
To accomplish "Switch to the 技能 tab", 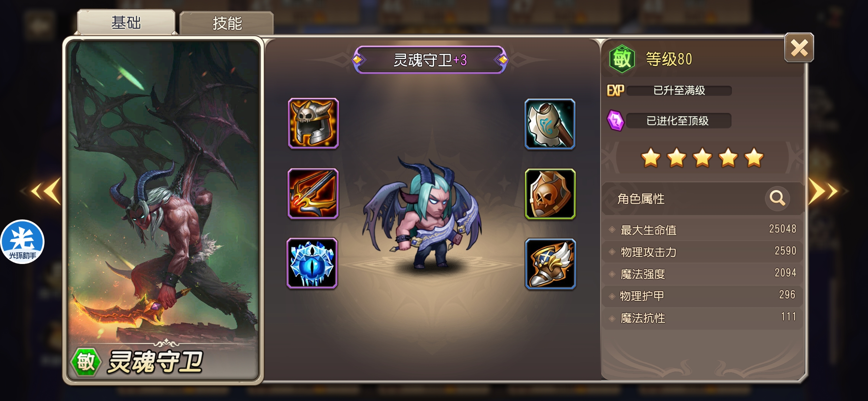I will click(227, 23).
